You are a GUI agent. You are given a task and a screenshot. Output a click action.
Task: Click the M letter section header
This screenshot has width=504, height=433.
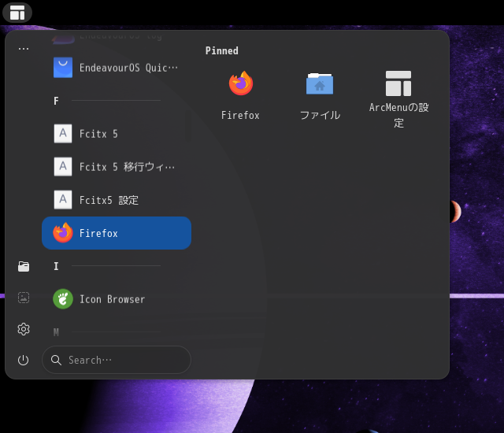click(56, 332)
